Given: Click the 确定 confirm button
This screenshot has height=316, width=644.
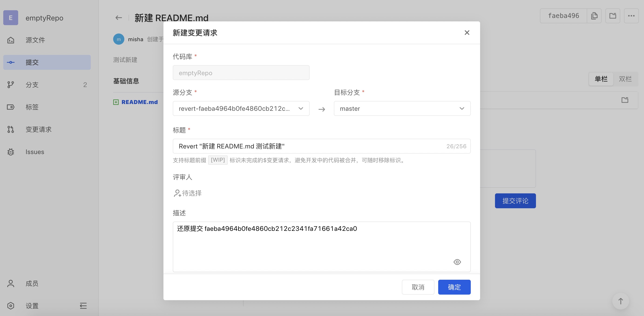Looking at the screenshot, I should [454, 287].
